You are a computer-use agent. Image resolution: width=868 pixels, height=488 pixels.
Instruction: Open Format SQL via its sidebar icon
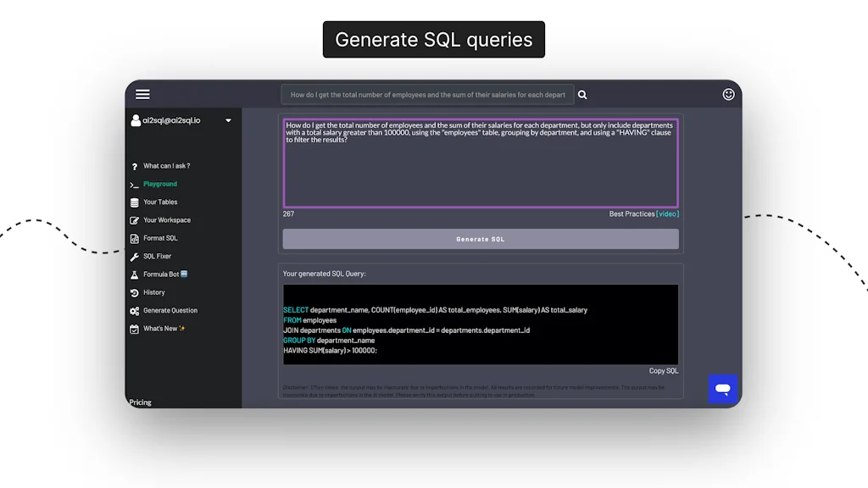pos(136,238)
